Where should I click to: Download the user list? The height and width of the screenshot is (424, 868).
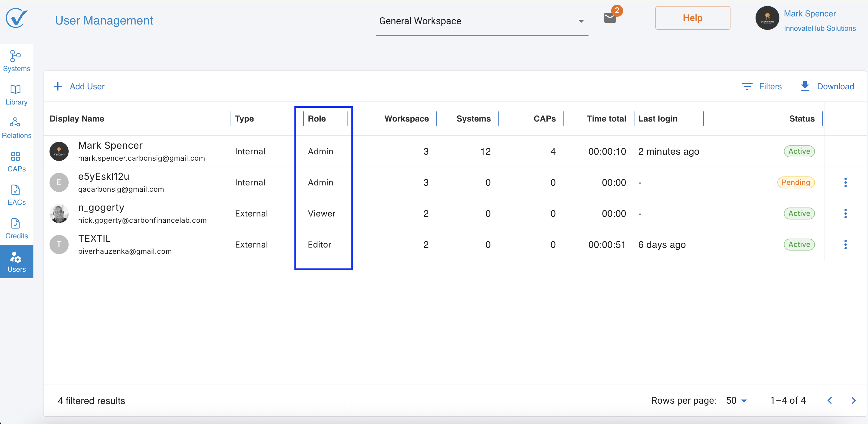[827, 86]
